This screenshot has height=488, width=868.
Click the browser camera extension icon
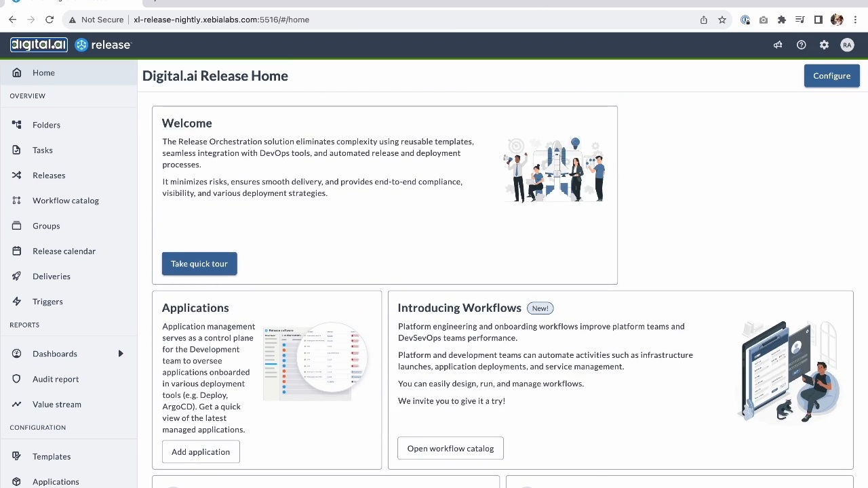pyautogui.click(x=764, y=20)
